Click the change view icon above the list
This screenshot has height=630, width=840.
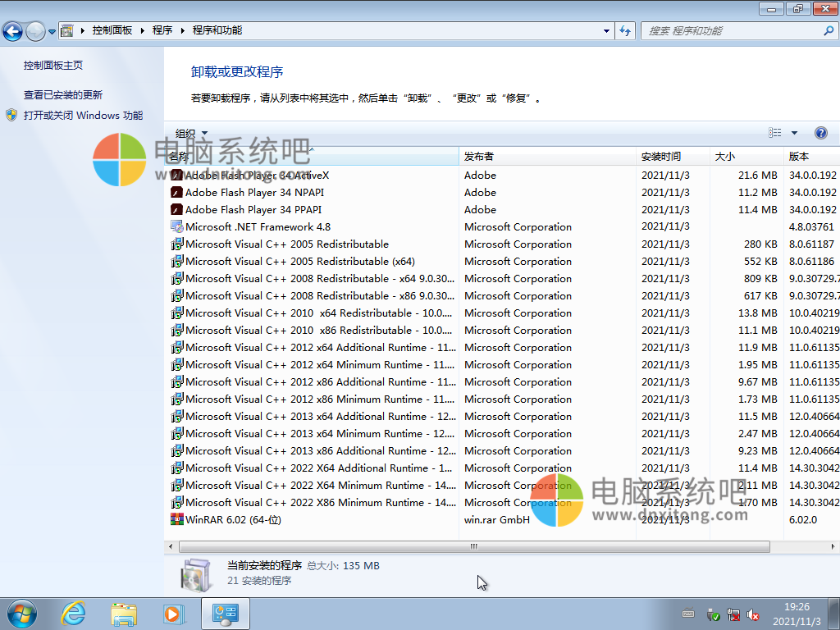coord(774,132)
